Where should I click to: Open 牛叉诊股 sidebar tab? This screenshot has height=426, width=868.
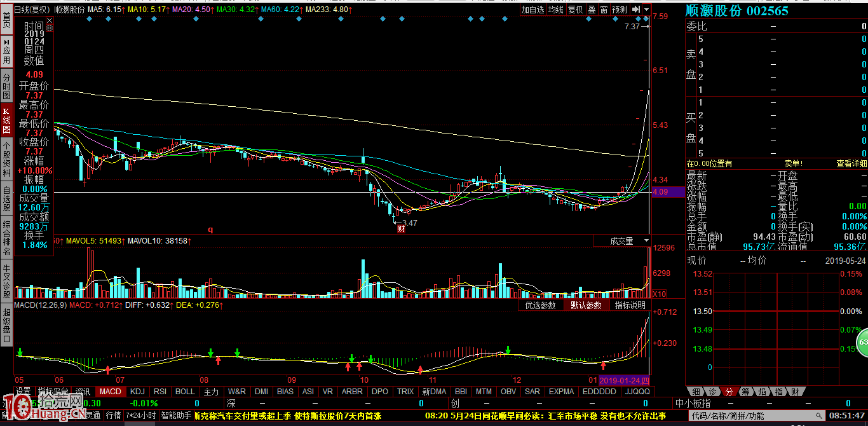[x=6, y=281]
